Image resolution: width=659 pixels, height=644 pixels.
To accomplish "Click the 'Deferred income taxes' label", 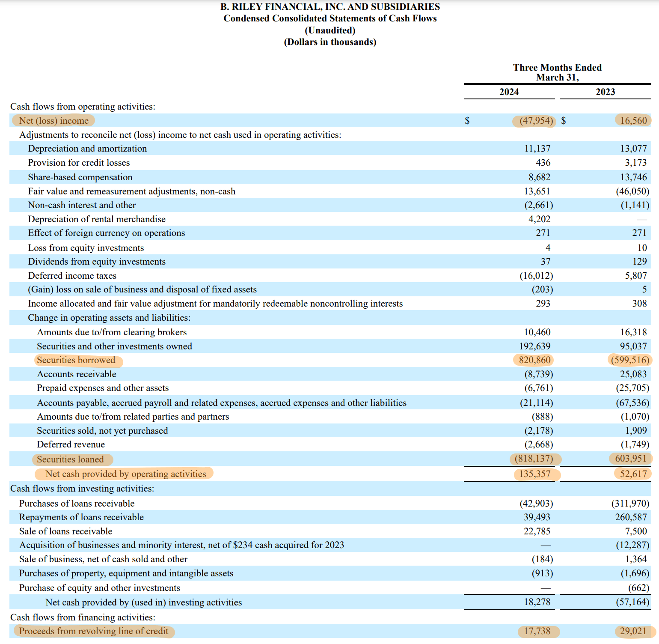I will [72, 276].
